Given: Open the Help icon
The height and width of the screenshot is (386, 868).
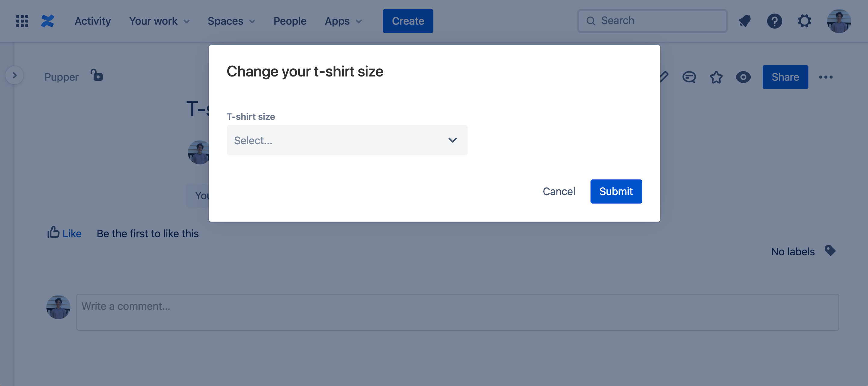Looking at the screenshot, I should [774, 21].
